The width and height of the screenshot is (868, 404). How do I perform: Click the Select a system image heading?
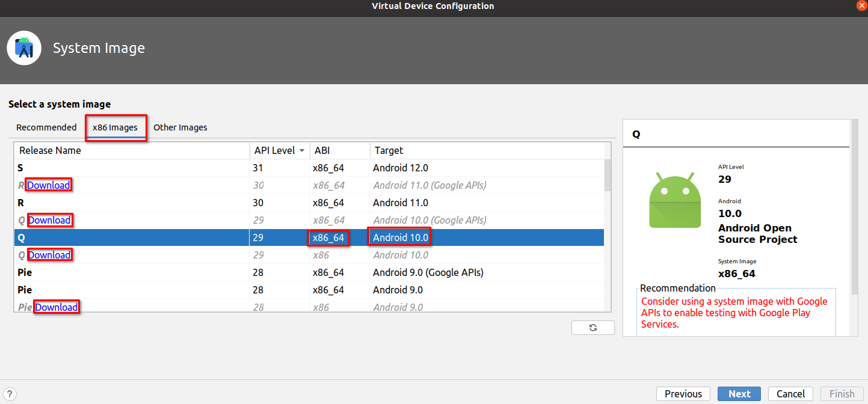pyautogui.click(x=60, y=104)
